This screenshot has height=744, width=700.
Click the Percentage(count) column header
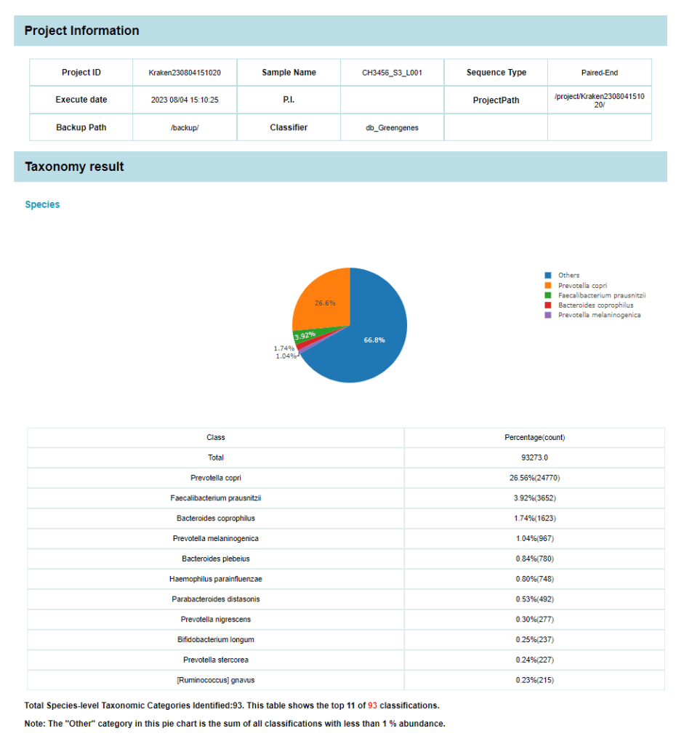(x=534, y=438)
